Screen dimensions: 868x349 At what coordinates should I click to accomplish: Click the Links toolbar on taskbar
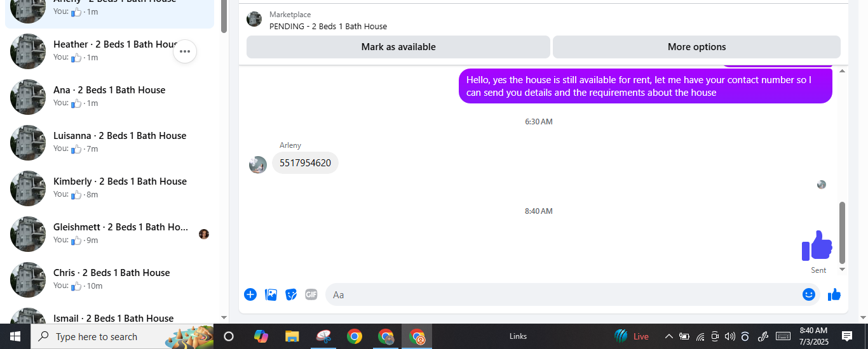(x=518, y=336)
